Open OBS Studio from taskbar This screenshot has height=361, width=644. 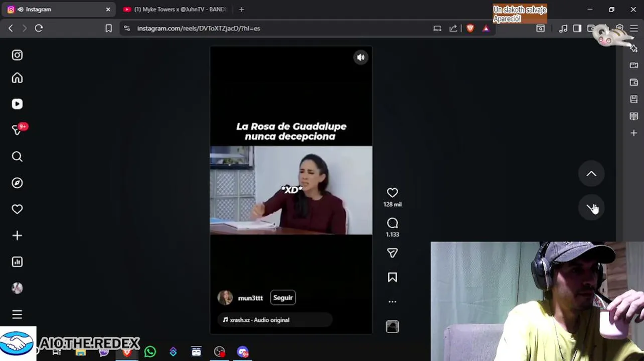click(219, 352)
